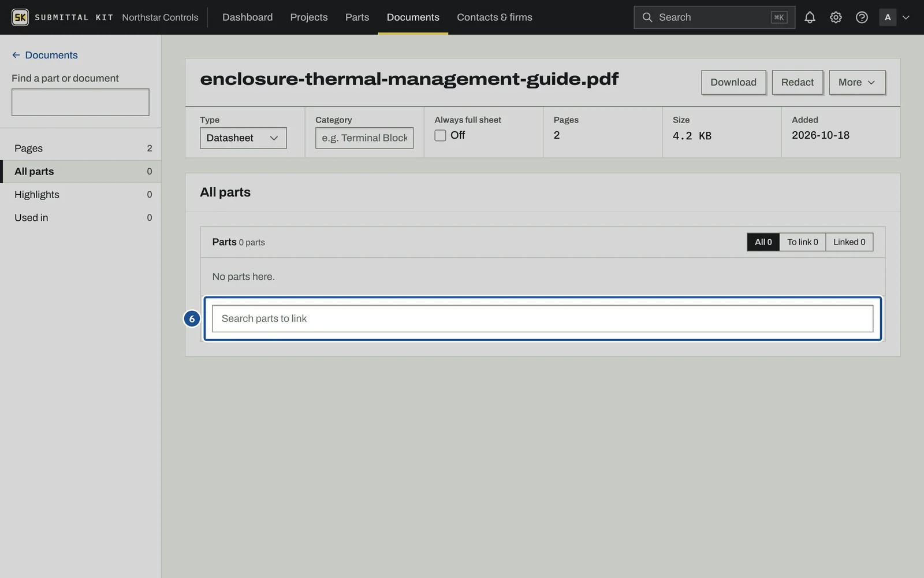Open help question mark icon
This screenshot has width=924, height=578.
click(x=862, y=17)
